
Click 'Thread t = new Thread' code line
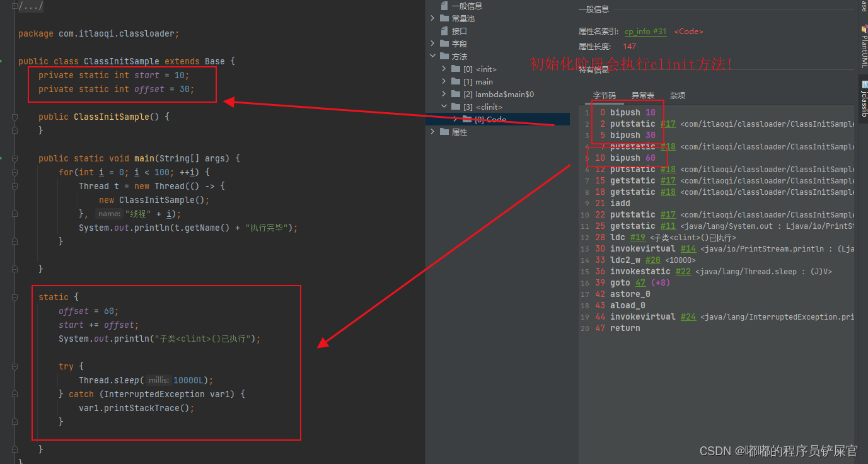[x=152, y=186]
